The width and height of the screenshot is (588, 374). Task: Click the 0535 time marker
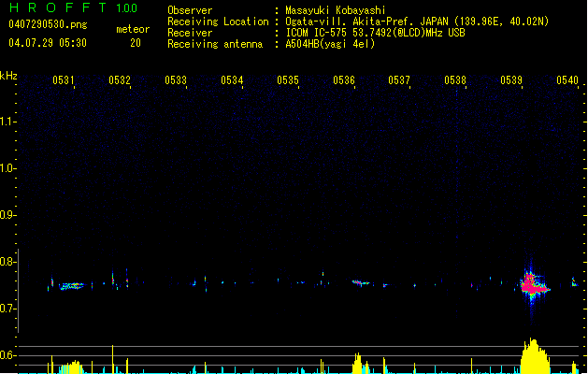click(x=288, y=80)
